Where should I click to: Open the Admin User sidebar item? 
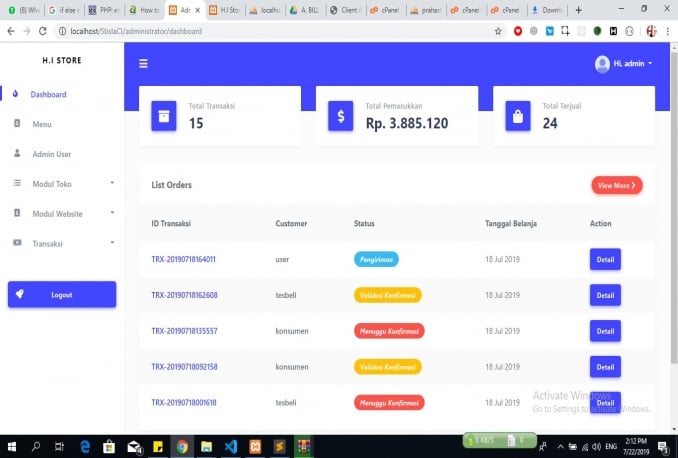click(51, 154)
